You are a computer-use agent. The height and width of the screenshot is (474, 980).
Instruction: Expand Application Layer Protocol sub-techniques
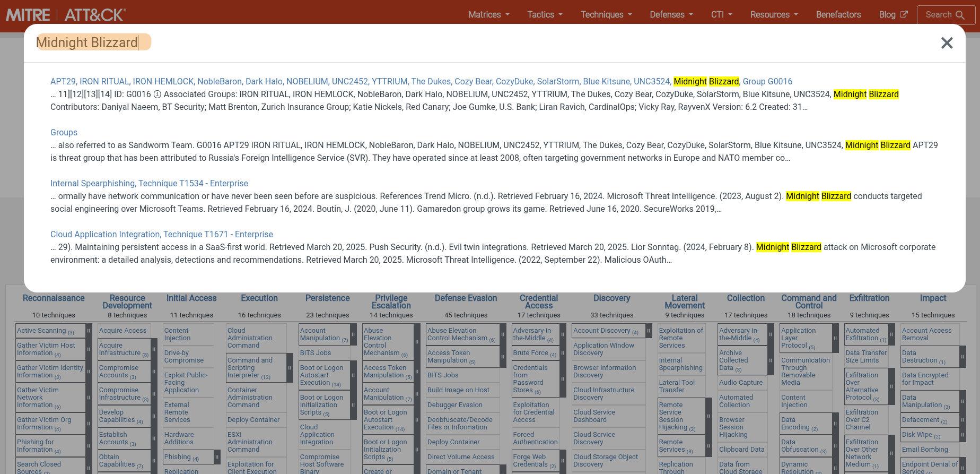835,338
